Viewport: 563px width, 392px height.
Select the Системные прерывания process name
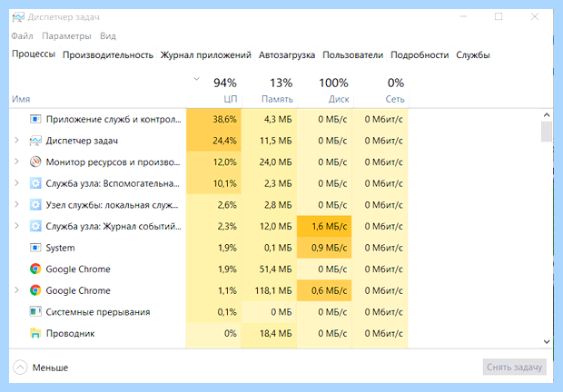[x=98, y=312]
